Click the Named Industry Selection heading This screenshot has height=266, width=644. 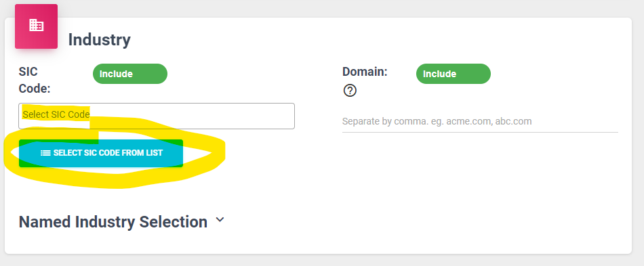tap(113, 222)
